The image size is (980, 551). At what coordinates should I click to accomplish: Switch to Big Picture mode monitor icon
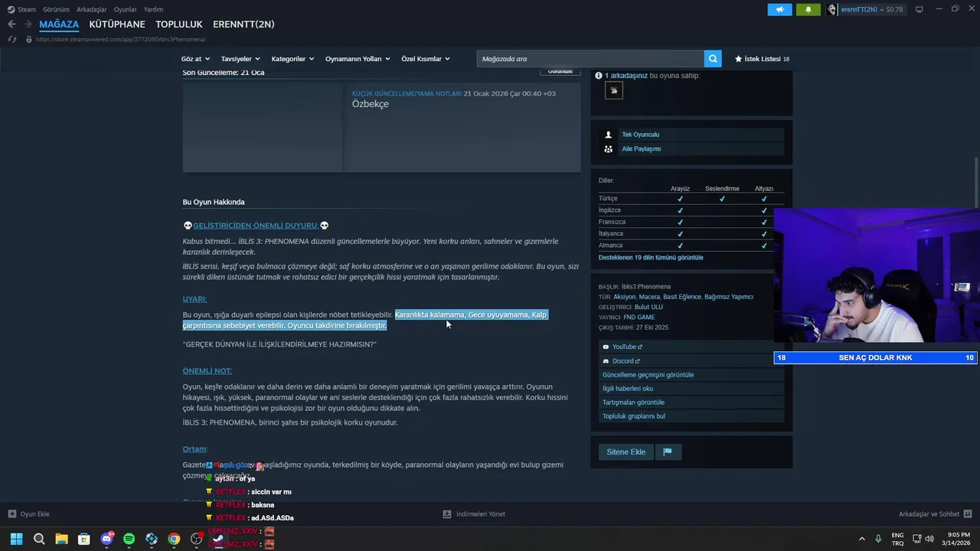coord(920,9)
